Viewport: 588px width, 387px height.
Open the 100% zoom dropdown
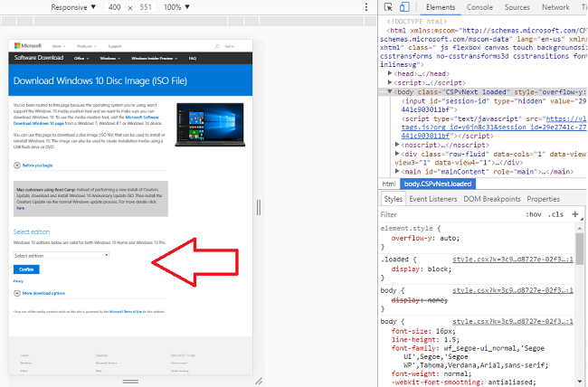tap(176, 7)
